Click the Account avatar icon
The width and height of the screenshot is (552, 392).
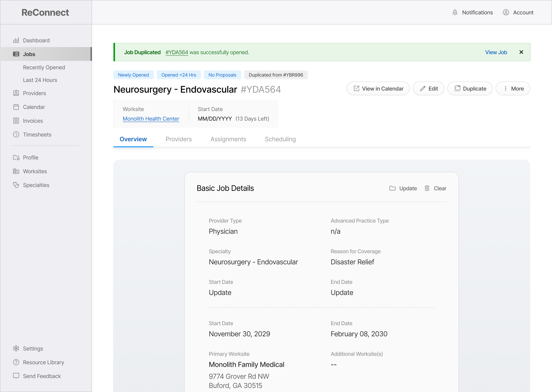(x=506, y=12)
